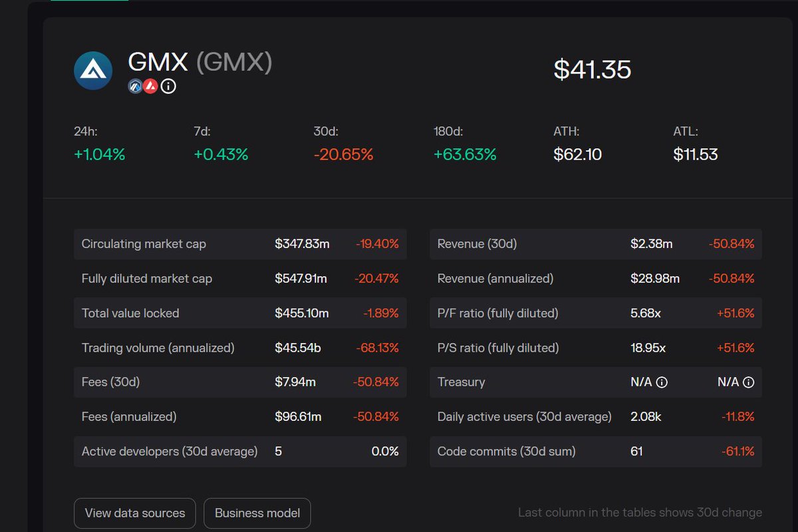Click the Arbitrum chain icon under GMX
798x532 pixels.
click(135, 86)
